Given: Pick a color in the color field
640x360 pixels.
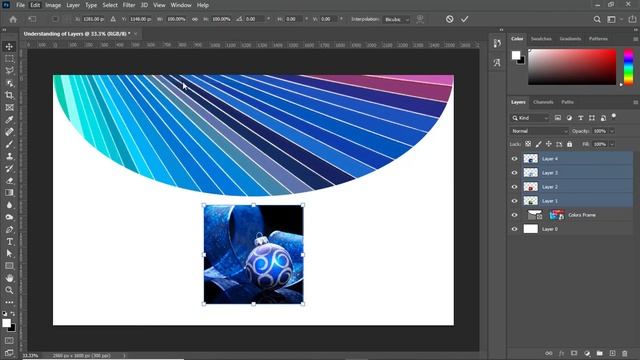Looking at the screenshot, I should point(572,67).
